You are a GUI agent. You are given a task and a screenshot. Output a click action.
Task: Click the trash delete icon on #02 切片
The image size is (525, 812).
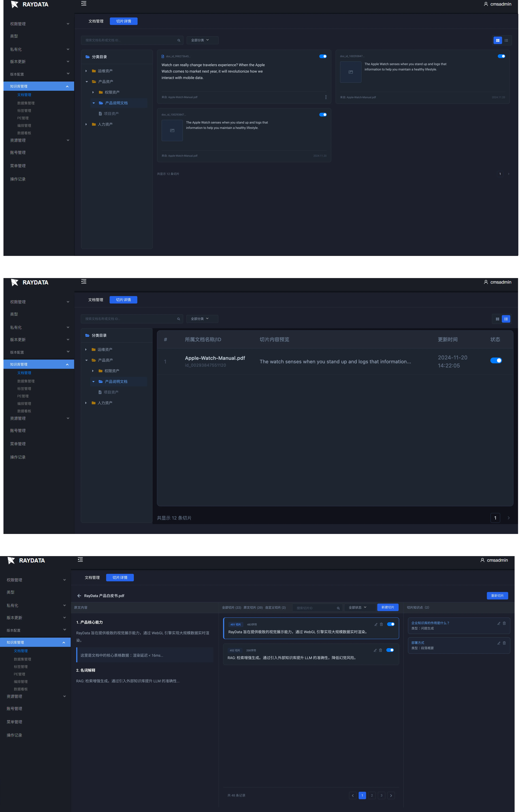pos(380,650)
